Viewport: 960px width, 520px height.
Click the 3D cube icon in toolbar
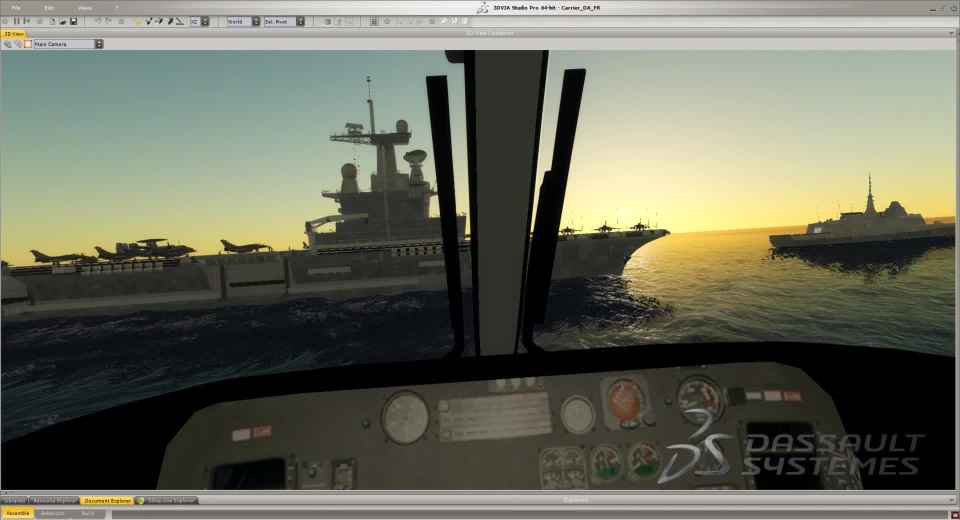coord(327,21)
